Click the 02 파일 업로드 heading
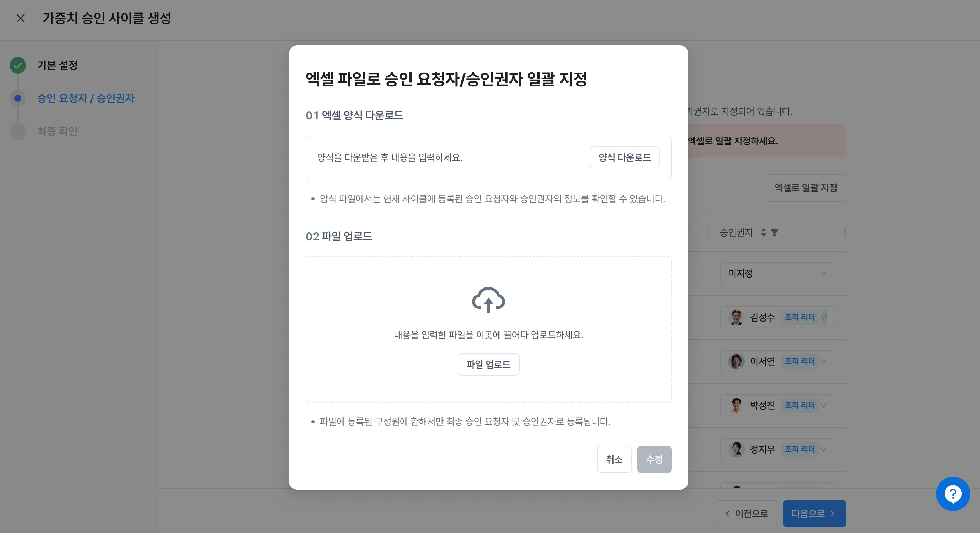This screenshot has width=980, height=533. 339,237
